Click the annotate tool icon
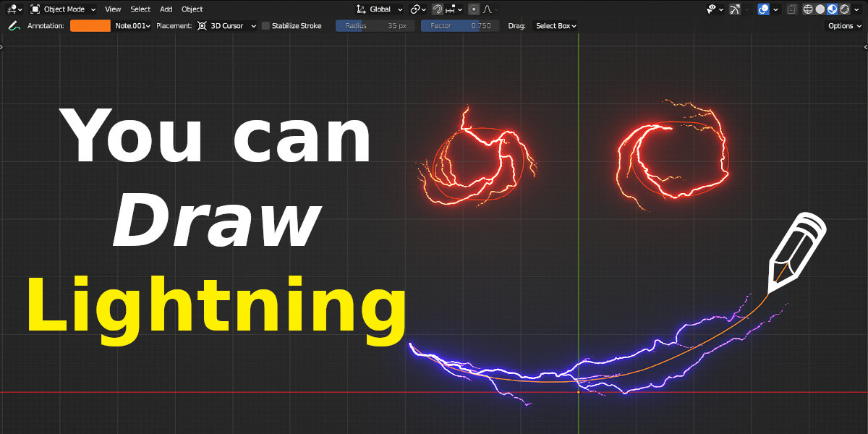Screen dimensions: 868x434 tap(13, 25)
